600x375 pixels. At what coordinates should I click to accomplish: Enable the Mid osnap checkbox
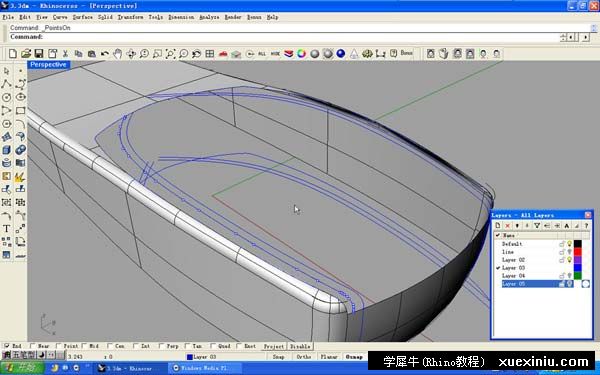(x=84, y=346)
